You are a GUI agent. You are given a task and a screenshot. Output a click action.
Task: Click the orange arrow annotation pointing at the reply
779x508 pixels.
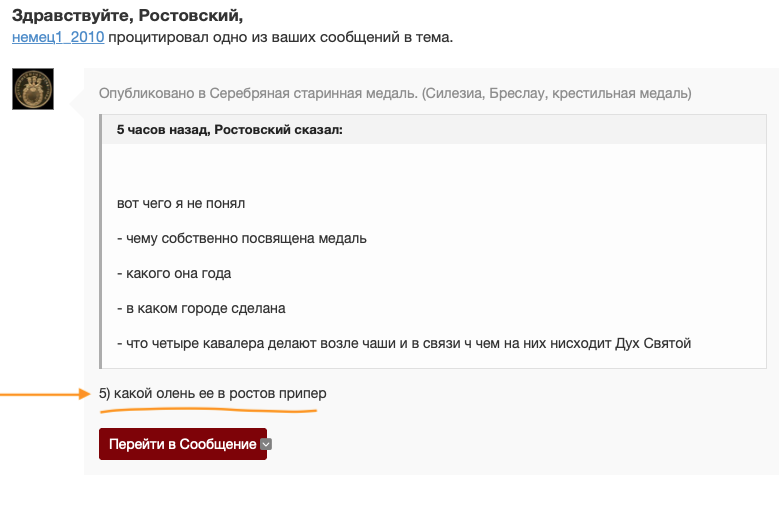click(45, 394)
